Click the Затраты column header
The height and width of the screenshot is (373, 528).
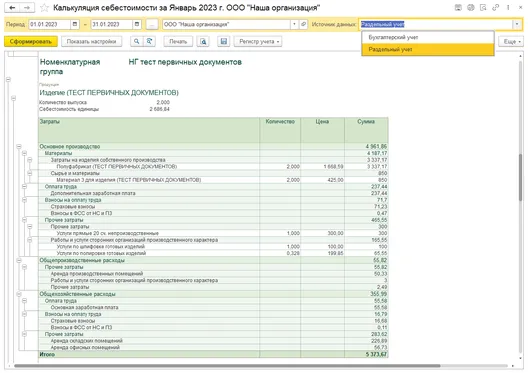[x=149, y=130]
